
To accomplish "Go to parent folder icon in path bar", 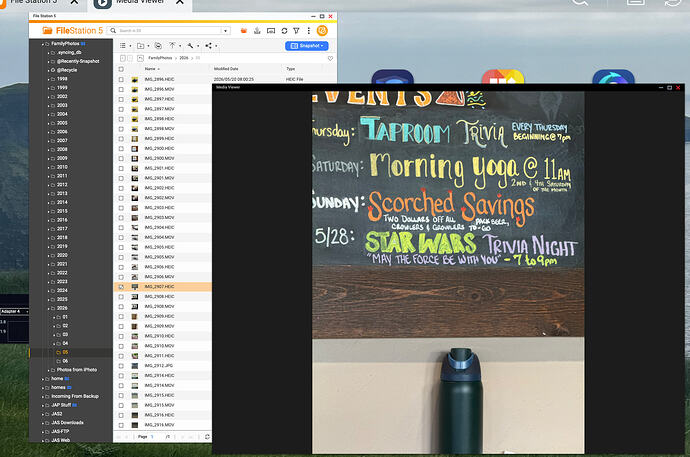I will (x=140, y=58).
